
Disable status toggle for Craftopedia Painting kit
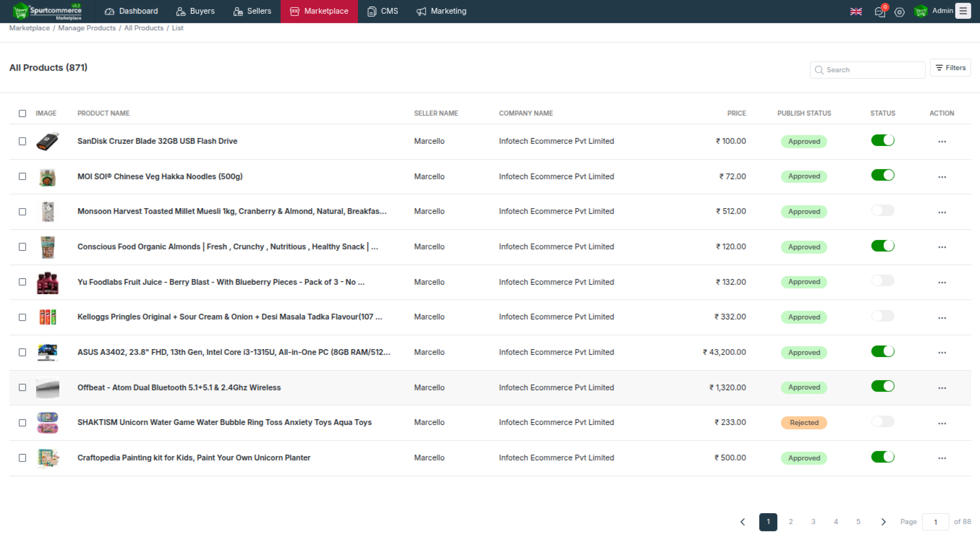click(x=883, y=457)
